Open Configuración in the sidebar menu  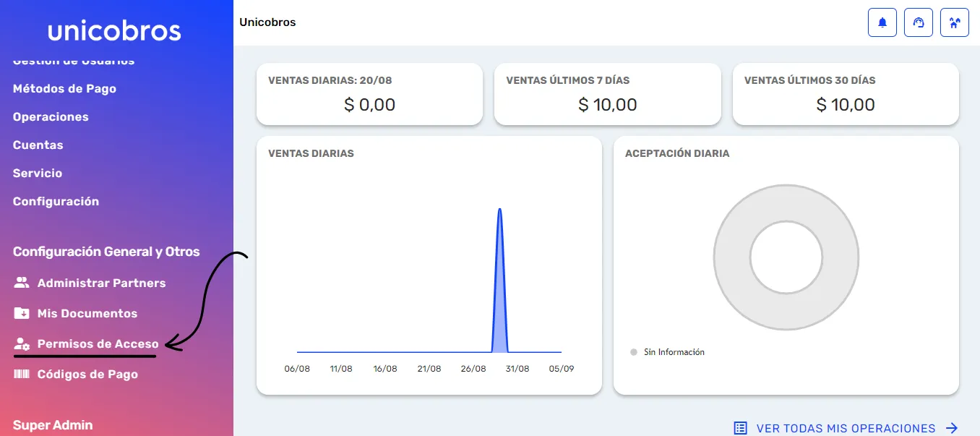(x=56, y=201)
